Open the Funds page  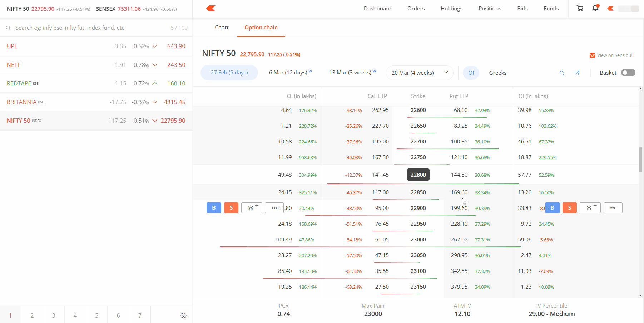(551, 9)
